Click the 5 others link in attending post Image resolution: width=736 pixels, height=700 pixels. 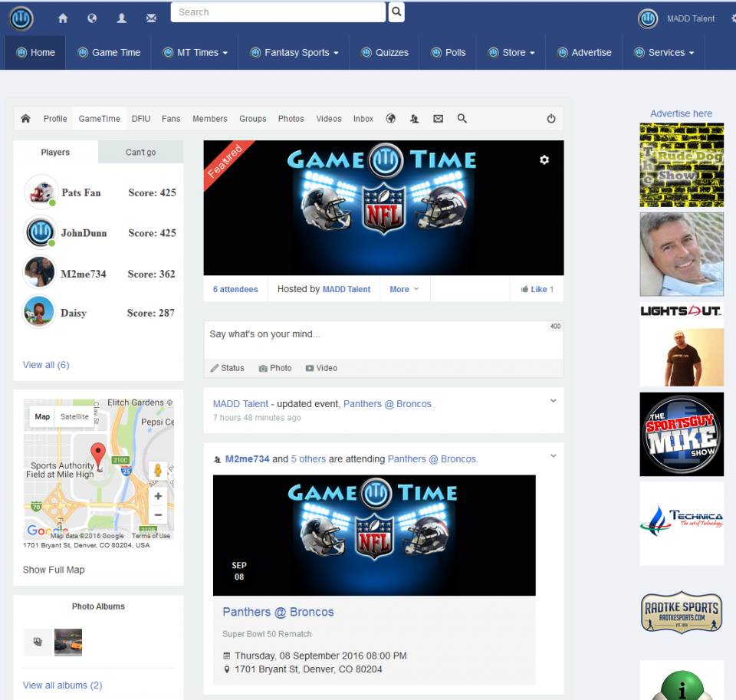(x=308, y=458)
